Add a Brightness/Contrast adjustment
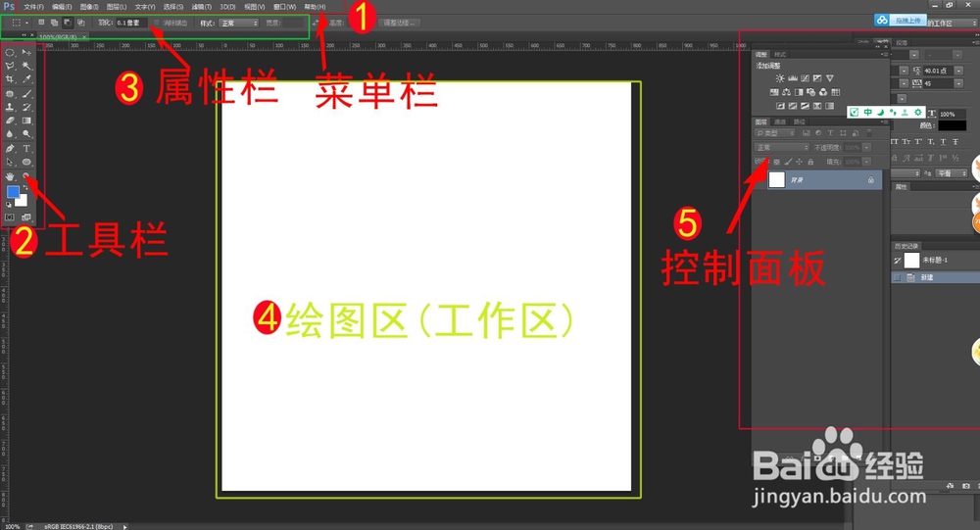Screen dimensions: 980x530 click(x=780, y=78)
